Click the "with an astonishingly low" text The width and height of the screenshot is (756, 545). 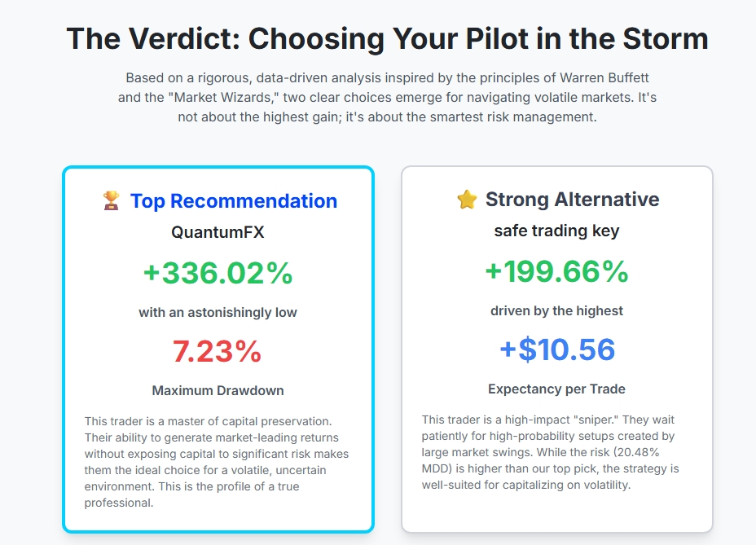(x=218, y=312)
